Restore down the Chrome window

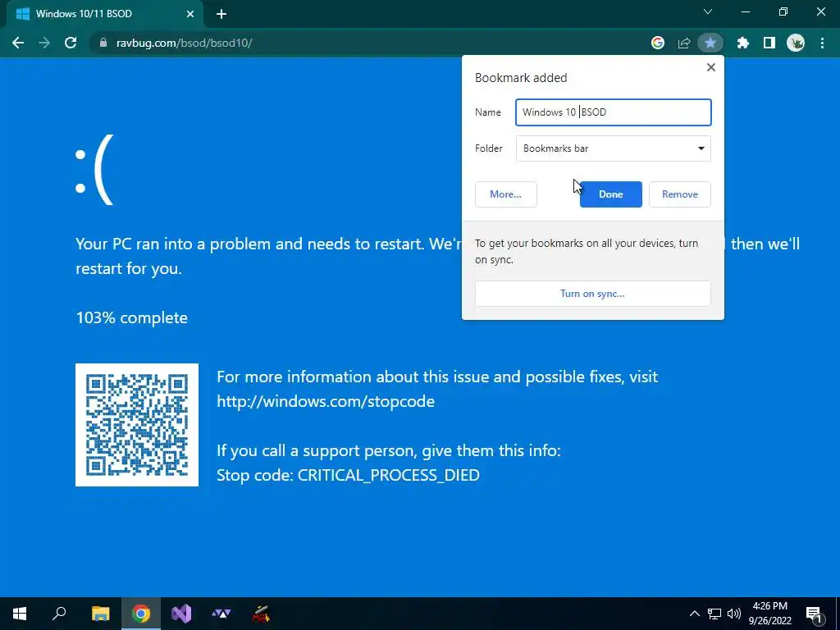(x=783, y=11)
